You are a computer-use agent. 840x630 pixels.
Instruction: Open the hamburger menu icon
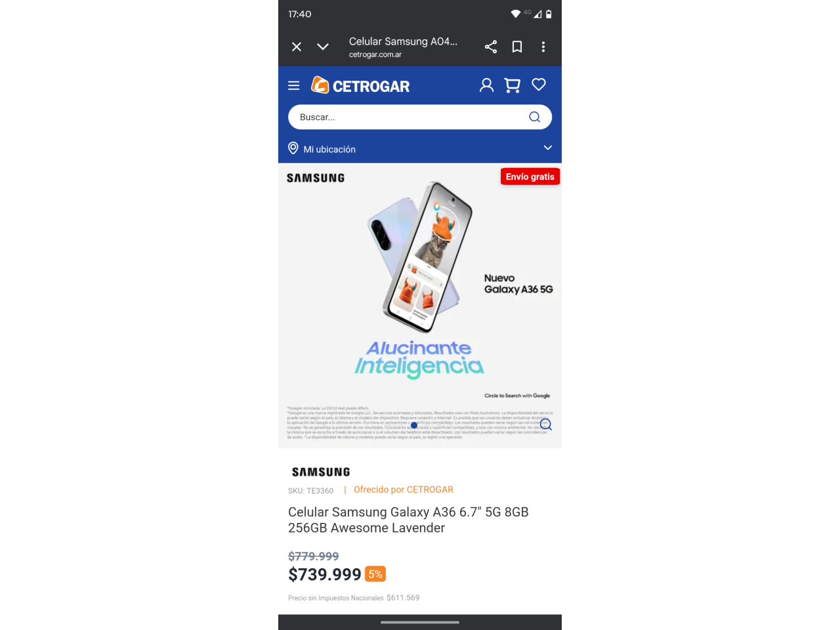pyautogui.click(x=293, y=85)
